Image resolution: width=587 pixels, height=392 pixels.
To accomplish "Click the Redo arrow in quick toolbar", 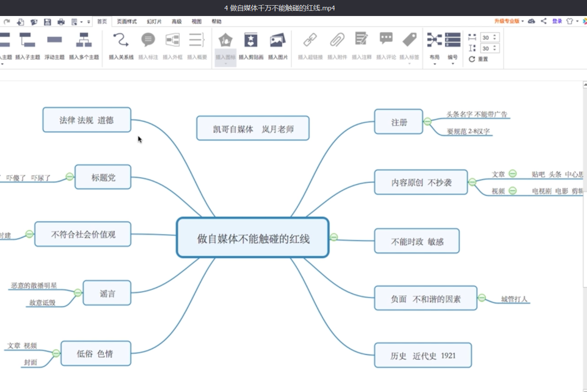I will [7, 21].
